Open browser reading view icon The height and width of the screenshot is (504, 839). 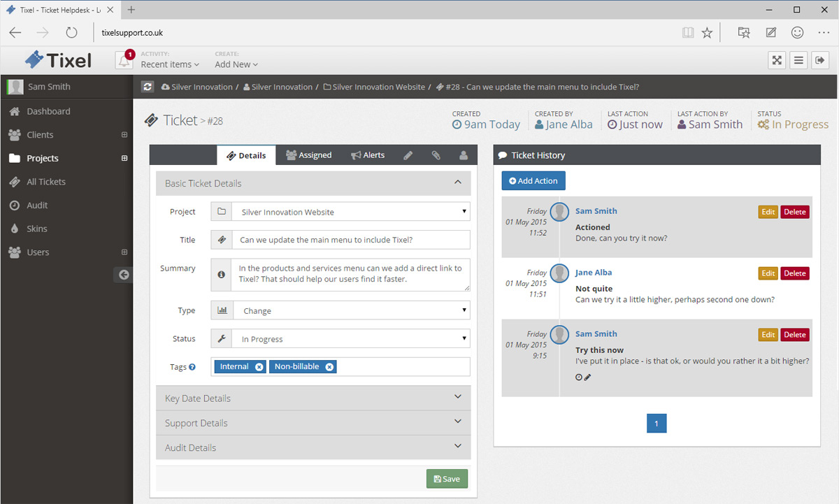(688, 32)
